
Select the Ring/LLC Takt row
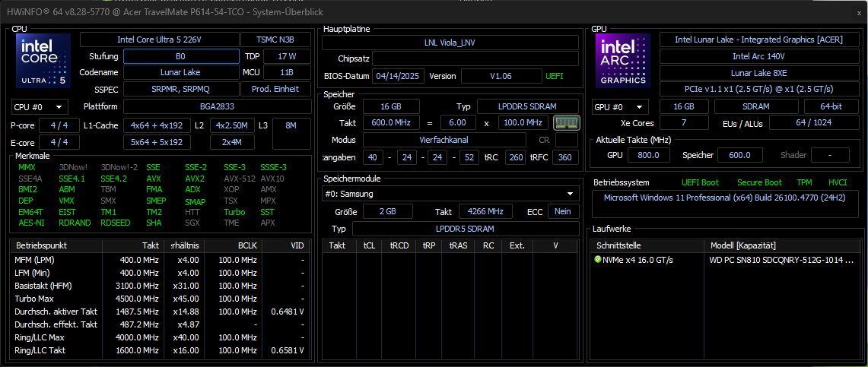(159, 350)
